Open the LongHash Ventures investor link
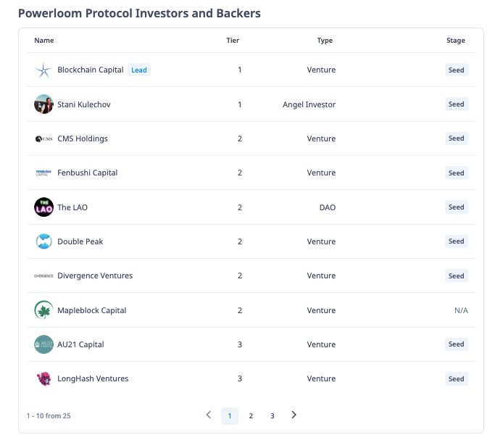 click(93, 378)
